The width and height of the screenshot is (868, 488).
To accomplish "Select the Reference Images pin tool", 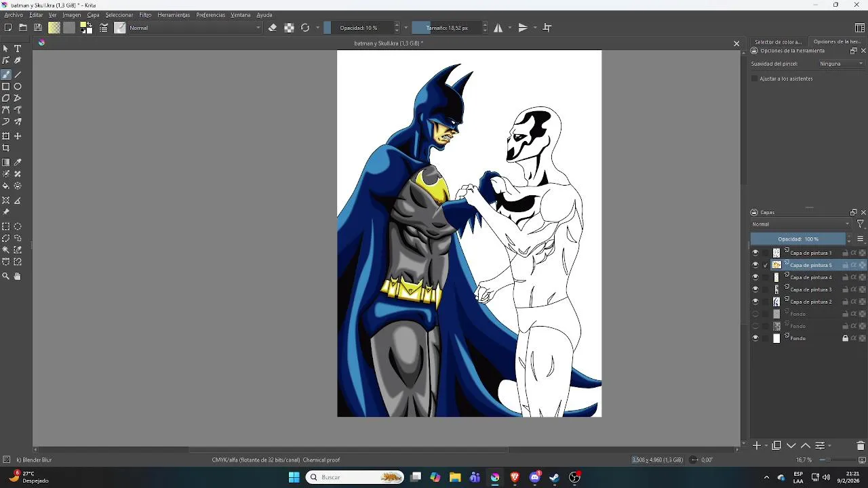I will [6, 212].
